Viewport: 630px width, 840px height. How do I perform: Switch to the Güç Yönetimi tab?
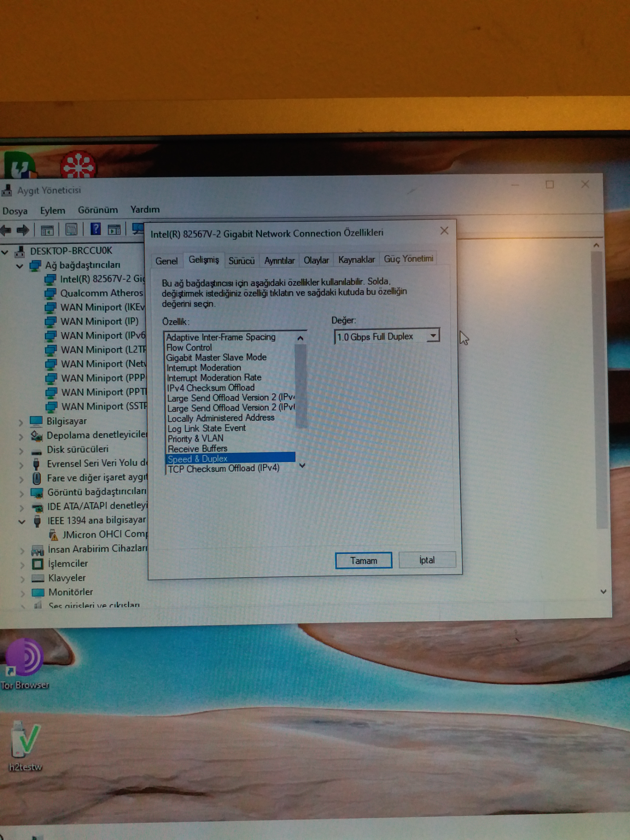tap(408, 259)
